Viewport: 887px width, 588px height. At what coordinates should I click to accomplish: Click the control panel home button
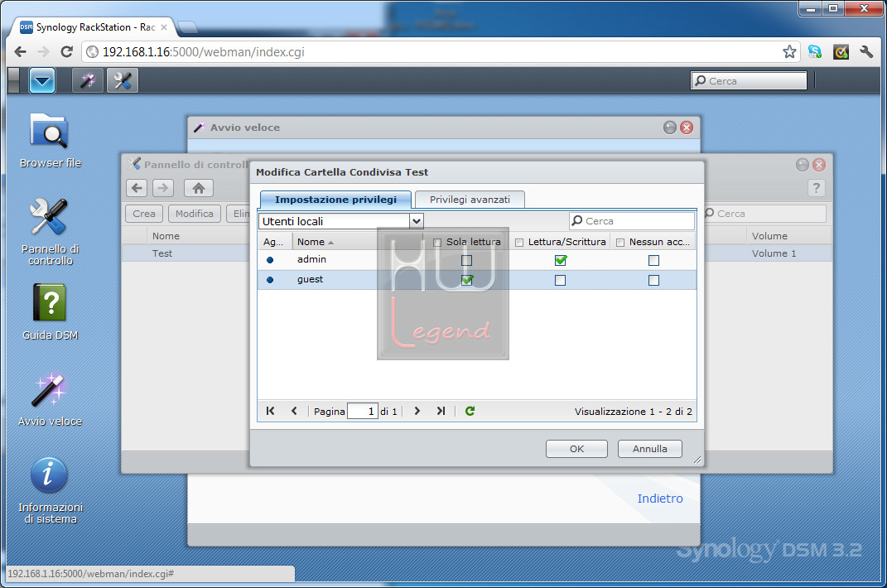click(199, 188)
